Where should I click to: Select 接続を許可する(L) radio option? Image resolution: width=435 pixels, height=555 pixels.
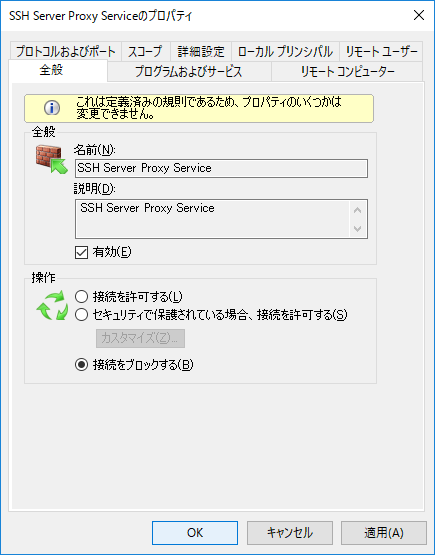click(x=81, y=297)
